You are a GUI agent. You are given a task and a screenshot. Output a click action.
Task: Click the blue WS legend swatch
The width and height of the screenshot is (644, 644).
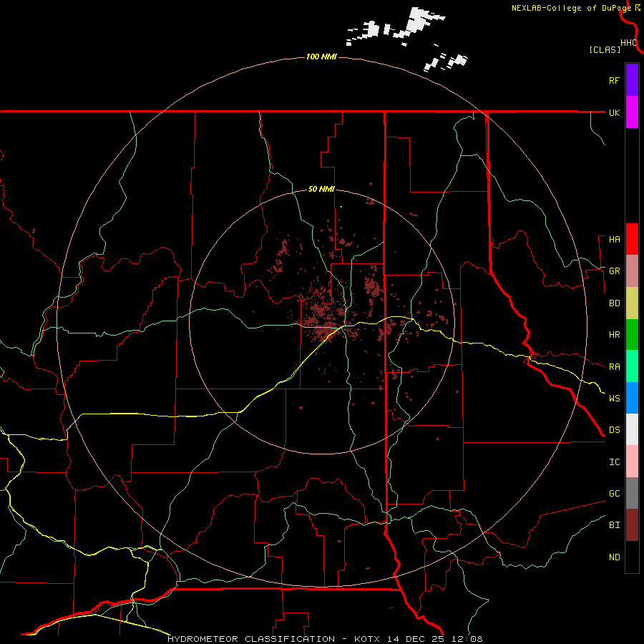tap(632, 398)
